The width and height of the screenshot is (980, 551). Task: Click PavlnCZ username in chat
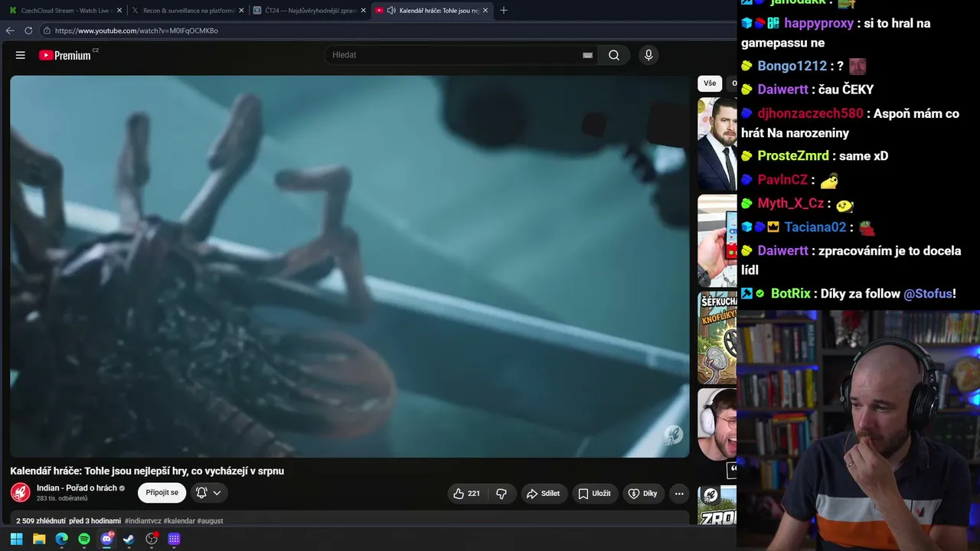pyautogui.click(x=782, y=180)
